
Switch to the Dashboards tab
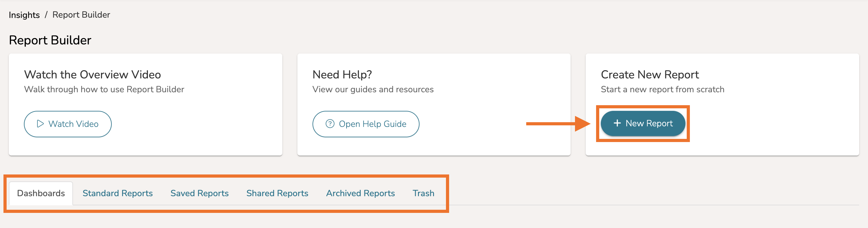(x=41, y=193)
